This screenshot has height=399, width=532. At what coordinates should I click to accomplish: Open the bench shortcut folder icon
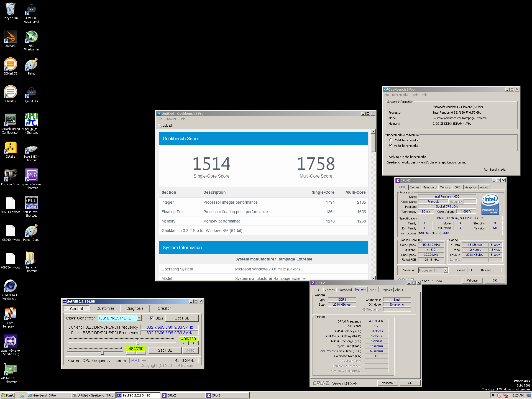tap(31, 262)
